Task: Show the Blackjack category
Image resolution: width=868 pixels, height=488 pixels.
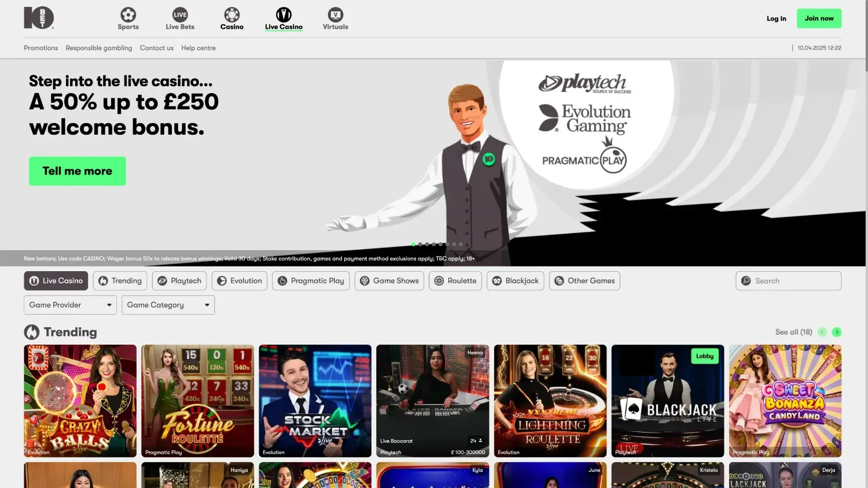Action: pos(516,281)
